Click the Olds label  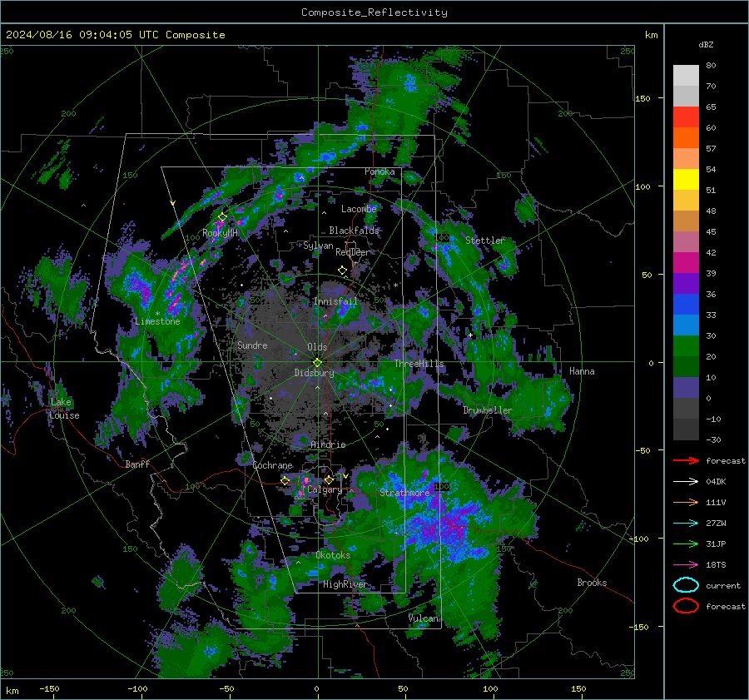[x=317, y=347]
